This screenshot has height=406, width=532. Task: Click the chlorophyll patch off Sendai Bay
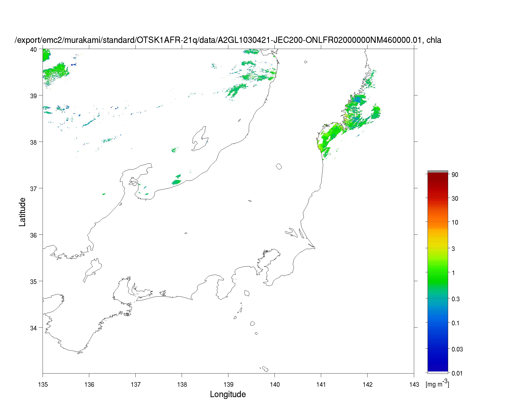(x=329, y=138)
